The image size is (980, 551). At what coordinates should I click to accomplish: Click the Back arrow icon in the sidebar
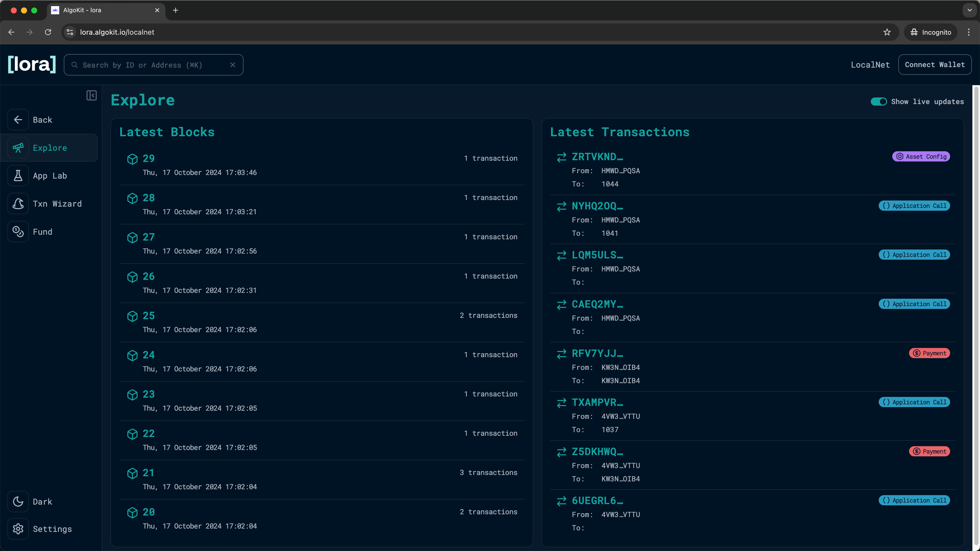[18, 120]
